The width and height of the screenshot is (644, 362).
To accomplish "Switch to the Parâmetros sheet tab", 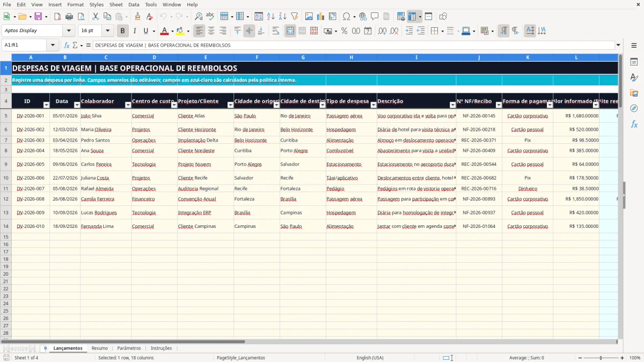I will (129, 348).
